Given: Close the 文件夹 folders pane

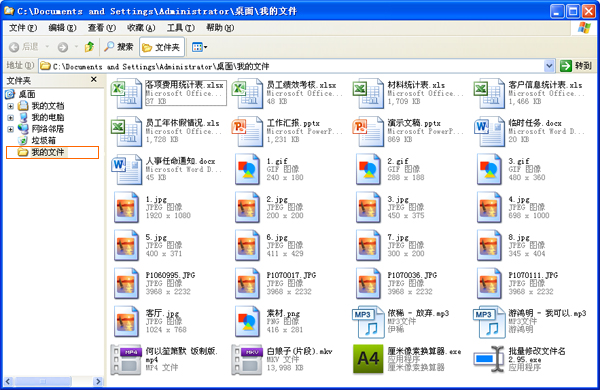Looking at the screenshot, I should coord(94,80).
